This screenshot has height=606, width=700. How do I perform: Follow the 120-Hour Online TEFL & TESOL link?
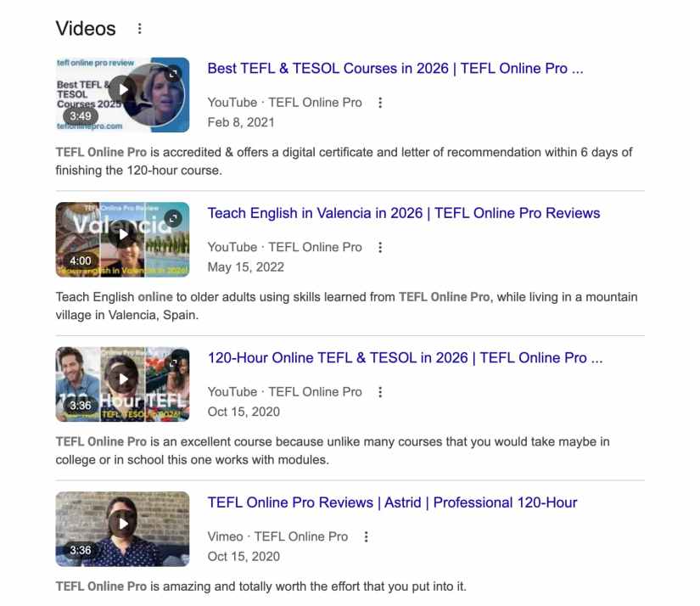404,357
